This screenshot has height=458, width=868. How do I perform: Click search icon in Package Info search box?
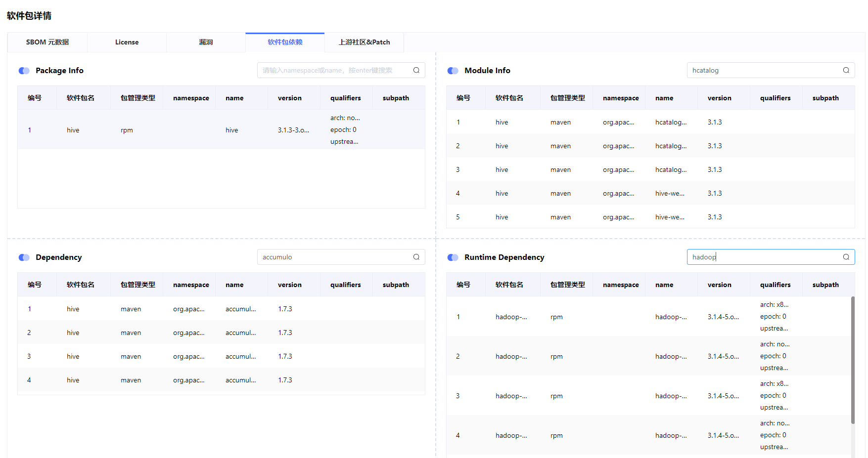416,70
